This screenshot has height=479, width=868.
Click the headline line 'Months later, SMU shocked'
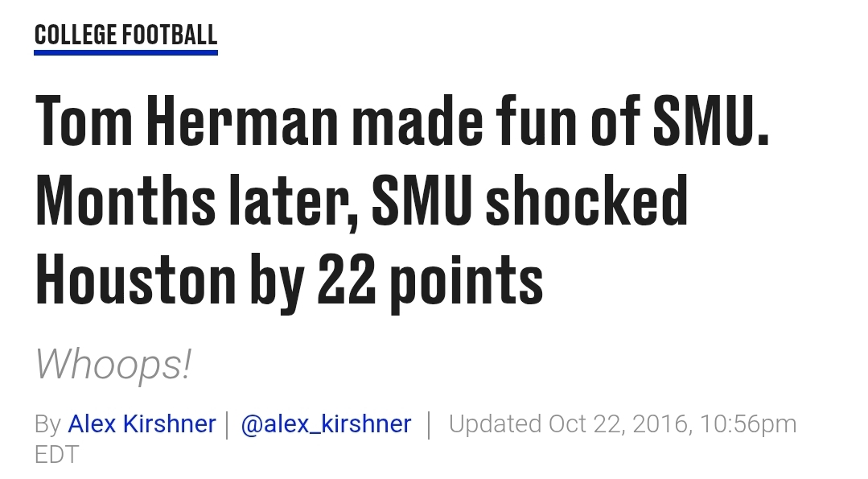coord(361,200)
